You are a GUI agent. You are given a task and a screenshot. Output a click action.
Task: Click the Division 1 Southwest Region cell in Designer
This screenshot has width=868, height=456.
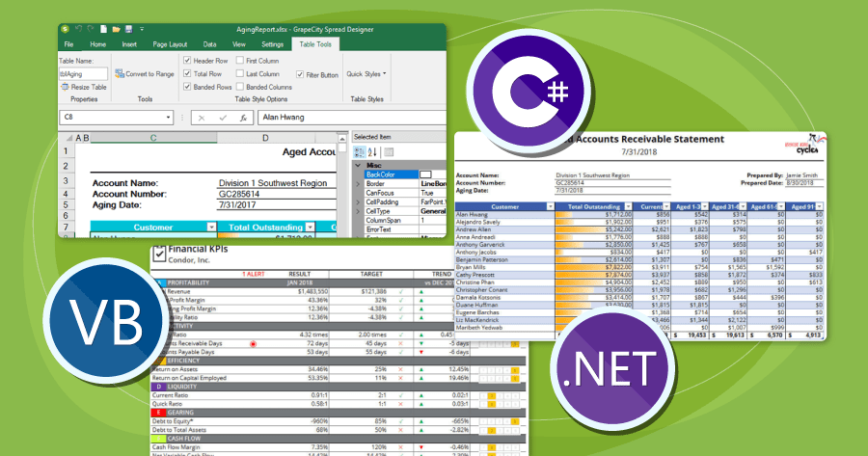pos(277,182)
